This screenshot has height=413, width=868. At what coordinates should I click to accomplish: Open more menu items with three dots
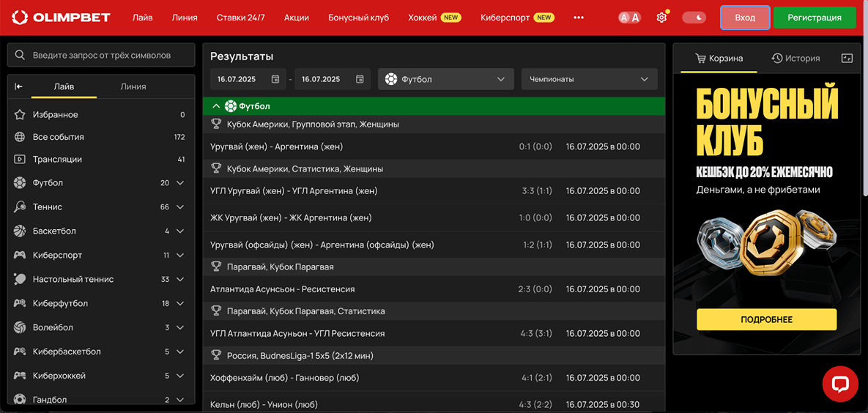tap(579, 18)
